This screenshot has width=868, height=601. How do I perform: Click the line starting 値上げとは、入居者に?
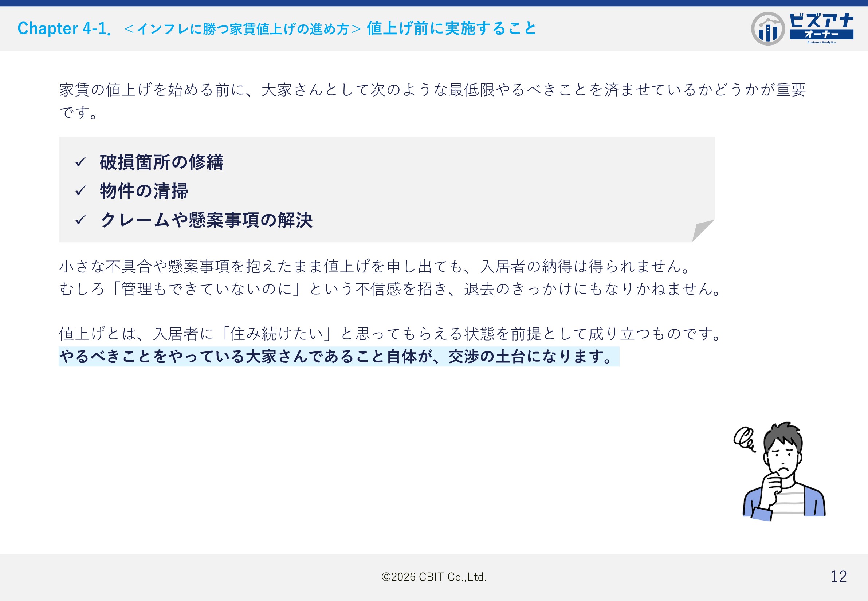[390, 334]
